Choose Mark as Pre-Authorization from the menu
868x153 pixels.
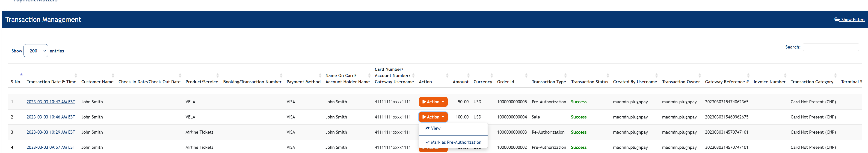click(456, 142)
